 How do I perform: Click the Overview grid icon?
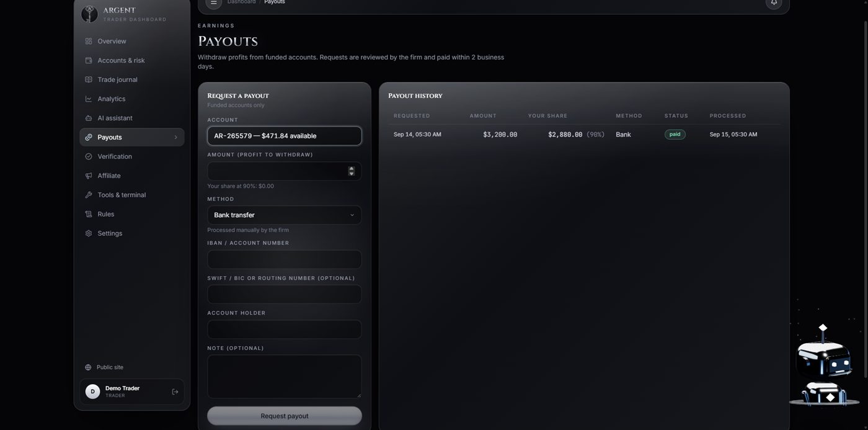click(x=89, y=41)
